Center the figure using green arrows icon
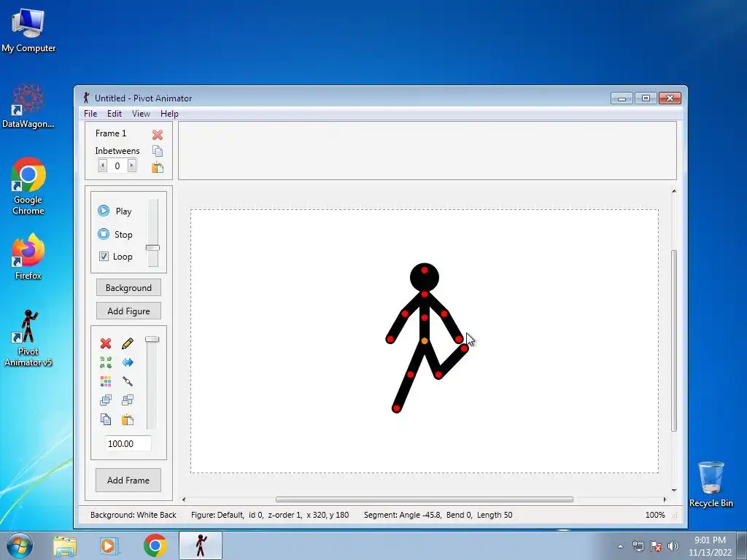This screenshot has height=560, width=747. [106, 362]
